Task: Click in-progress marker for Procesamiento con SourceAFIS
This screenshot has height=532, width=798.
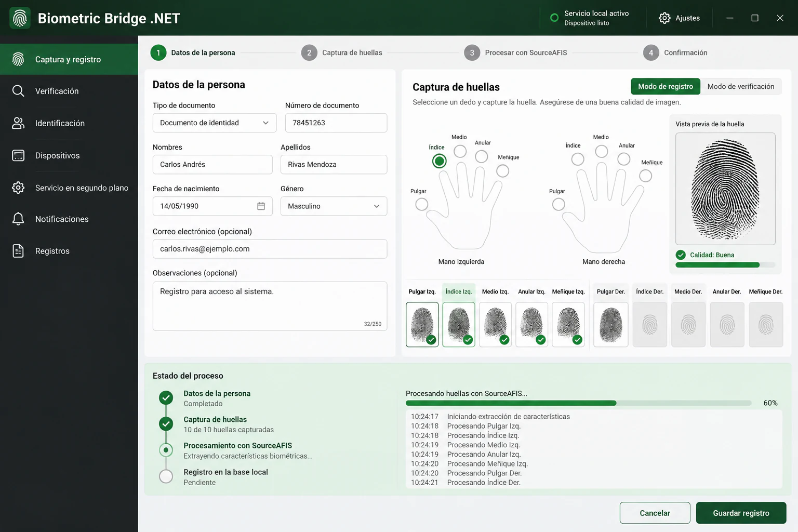Action: pos(166,450)
